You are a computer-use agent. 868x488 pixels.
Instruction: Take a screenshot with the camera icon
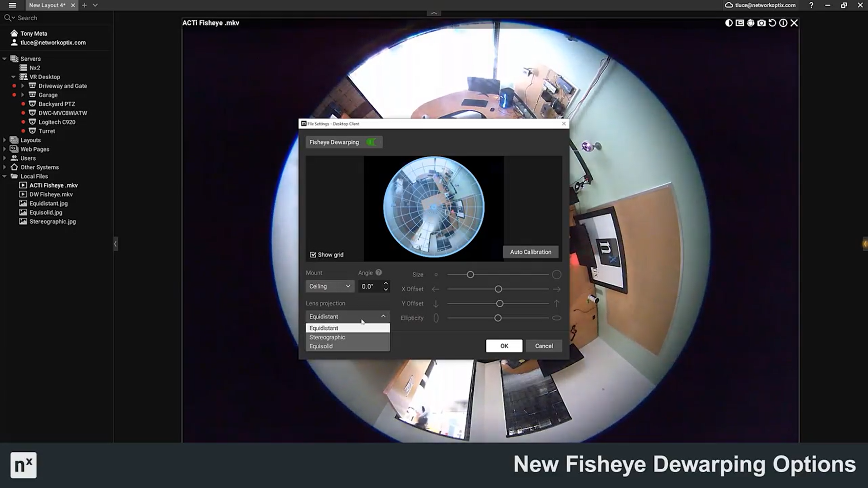click(761, 23)
